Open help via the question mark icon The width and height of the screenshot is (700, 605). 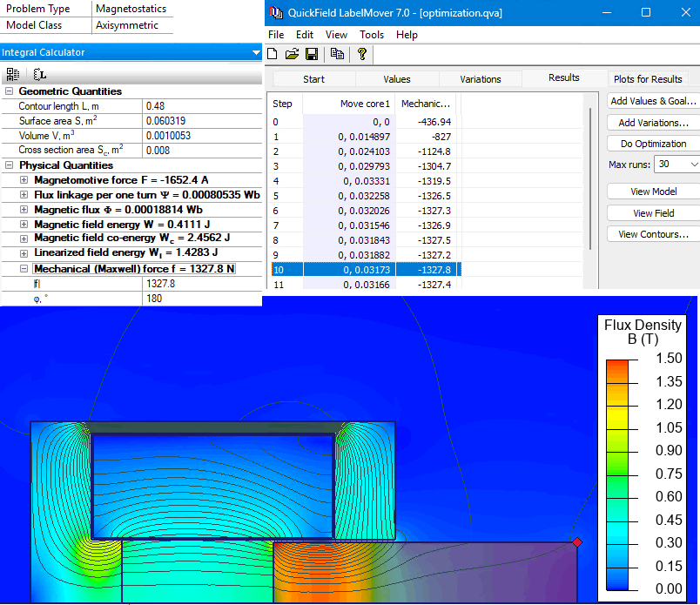pos(362,55)
